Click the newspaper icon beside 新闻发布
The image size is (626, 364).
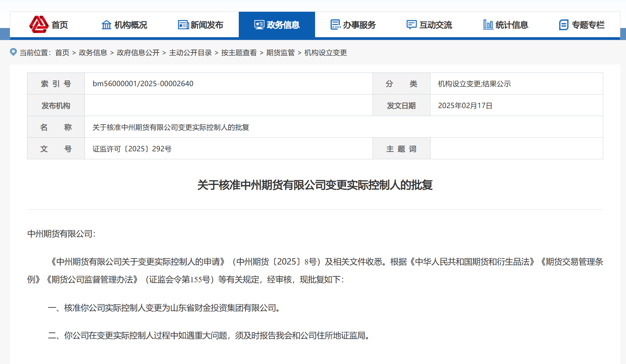coord(183,25)
